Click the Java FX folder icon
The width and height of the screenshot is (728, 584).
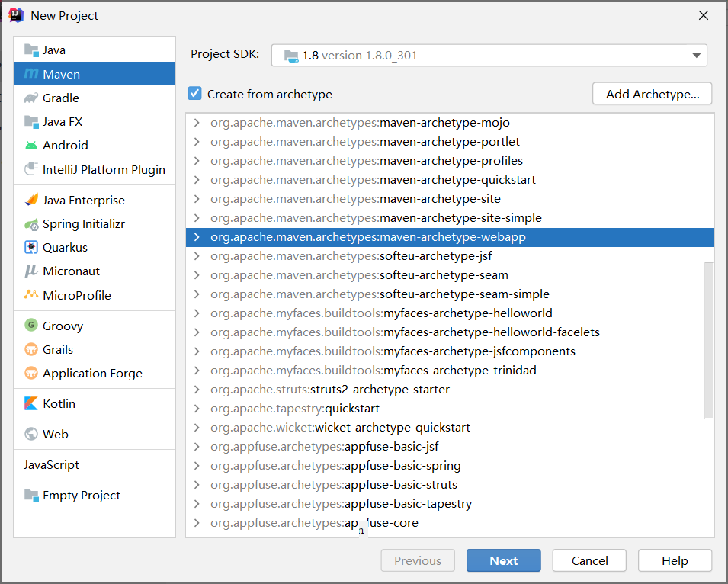click(31, 122)
